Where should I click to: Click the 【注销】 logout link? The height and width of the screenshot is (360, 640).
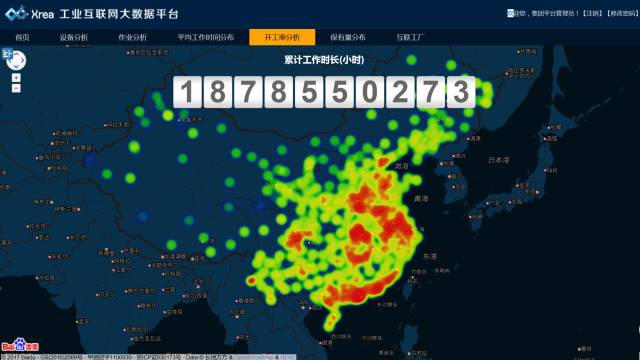(x=592, y=13)
